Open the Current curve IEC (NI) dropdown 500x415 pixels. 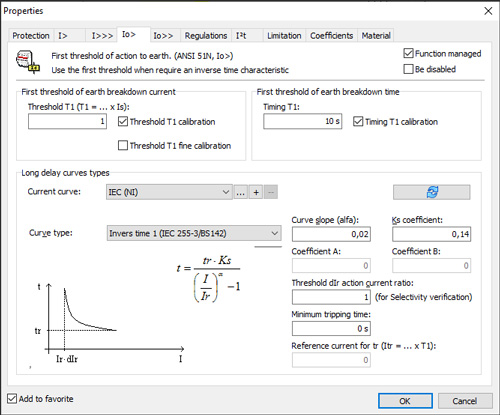tap(169, 192)
